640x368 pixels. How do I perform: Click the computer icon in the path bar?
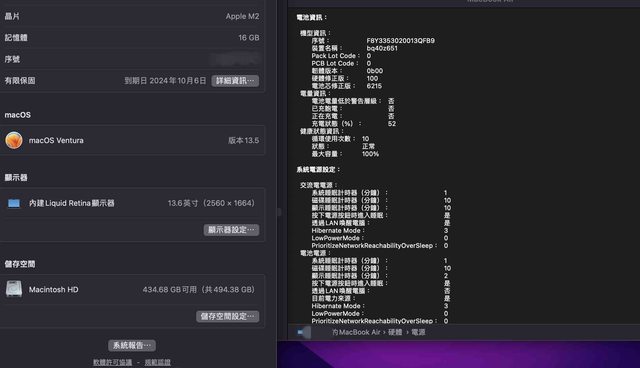click(x=304, y=333)
